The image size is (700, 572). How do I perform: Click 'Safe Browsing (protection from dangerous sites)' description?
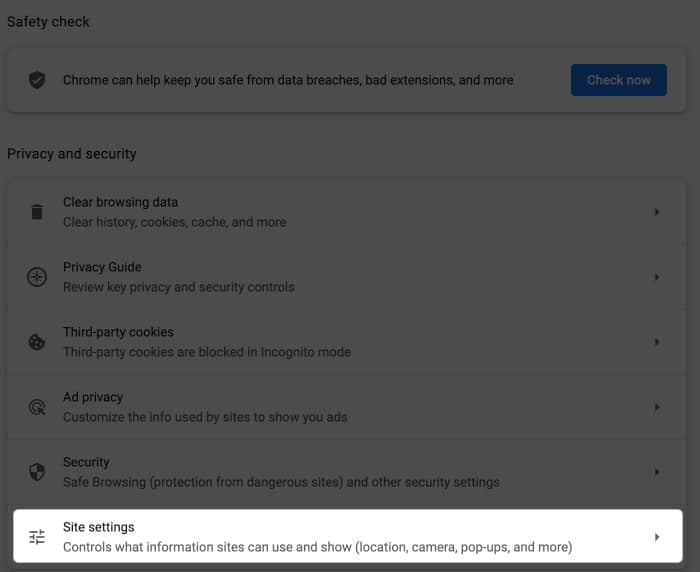[x=281, y=482]
